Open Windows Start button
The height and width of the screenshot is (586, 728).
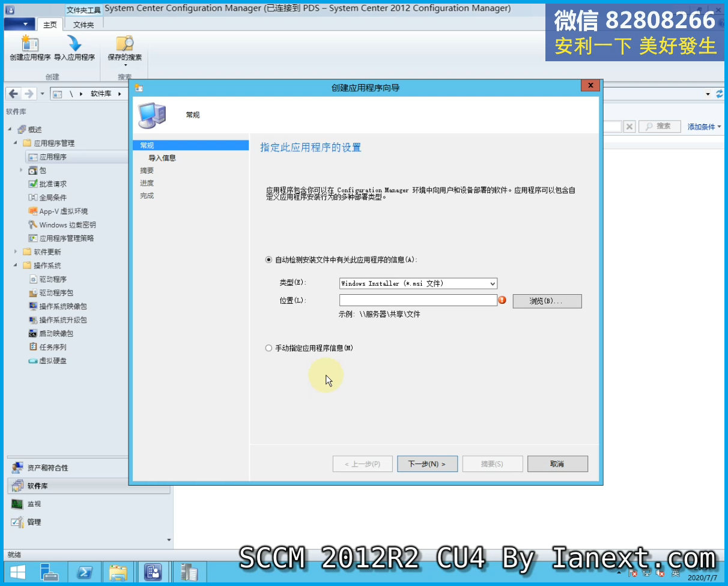17,572
